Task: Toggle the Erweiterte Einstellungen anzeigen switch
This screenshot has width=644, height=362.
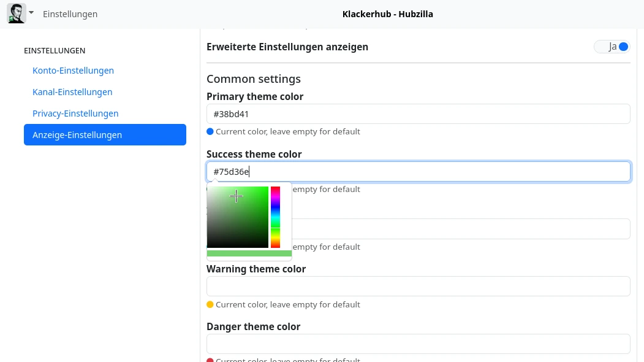Action: coord(612,47)
